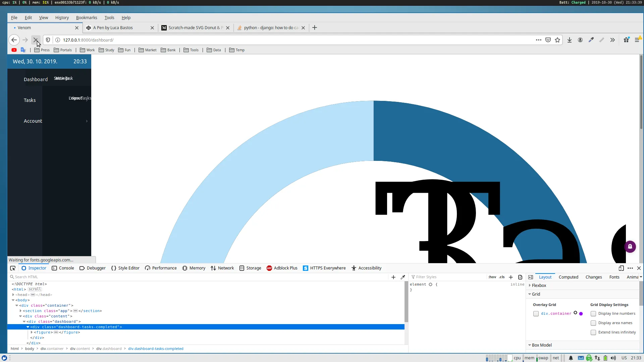Viewport: 644px width, 362px height.
Task: Click the Save to Pocket icon
Action: [548, 40]
